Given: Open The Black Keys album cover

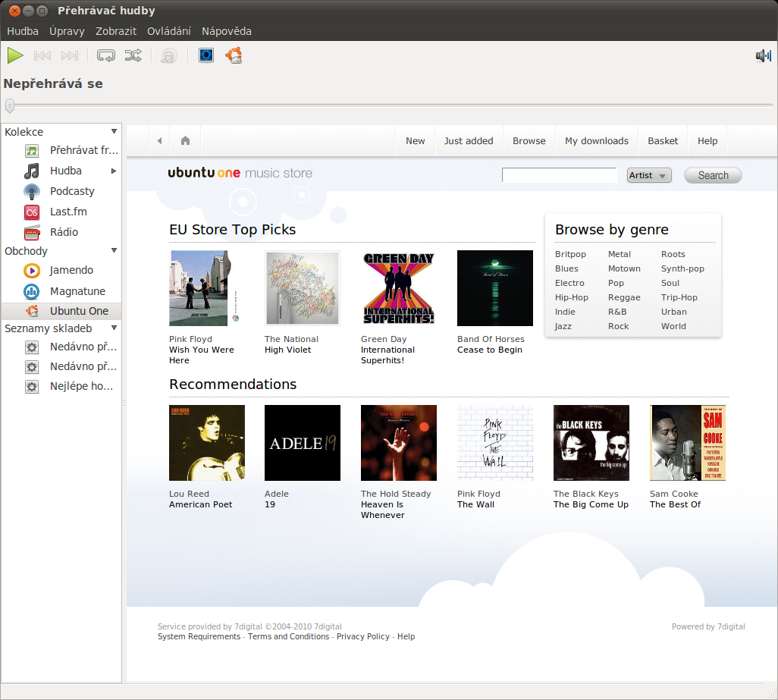Looking at the screenshot, I should coord(591,443).
